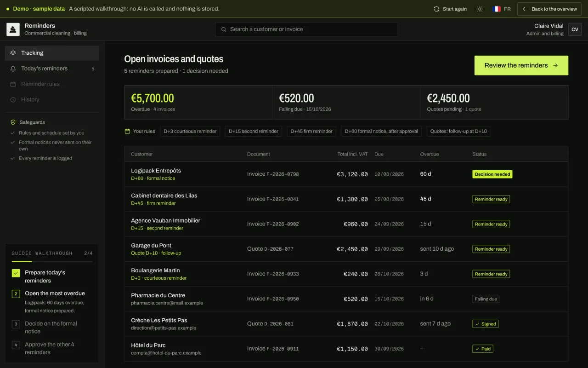This screenshot has height=368, width=588.
Task: Open the Tracking menu item
Action: point(52,53)
